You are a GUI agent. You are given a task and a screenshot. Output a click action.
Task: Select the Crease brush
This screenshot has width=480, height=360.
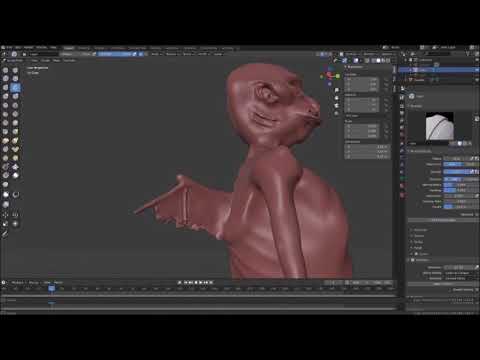(x=6, y=105)
